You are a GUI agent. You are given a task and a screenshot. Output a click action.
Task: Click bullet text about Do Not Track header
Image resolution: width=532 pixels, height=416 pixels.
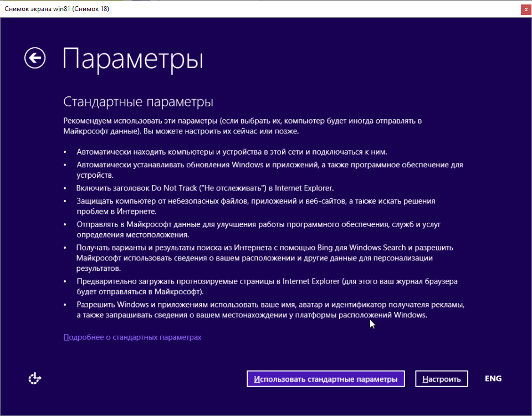[205, 188]
